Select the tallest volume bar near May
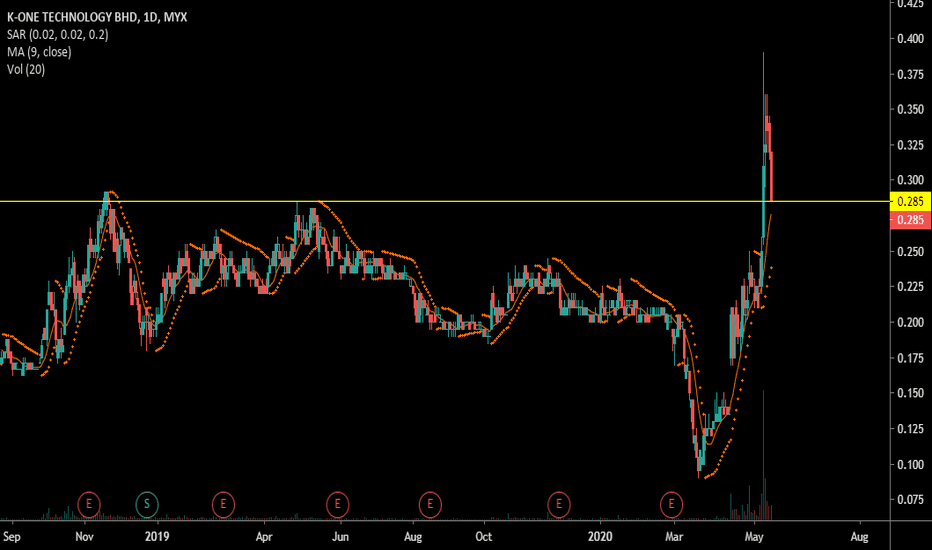Screen dimensions: 932x550 pos(763,455)
